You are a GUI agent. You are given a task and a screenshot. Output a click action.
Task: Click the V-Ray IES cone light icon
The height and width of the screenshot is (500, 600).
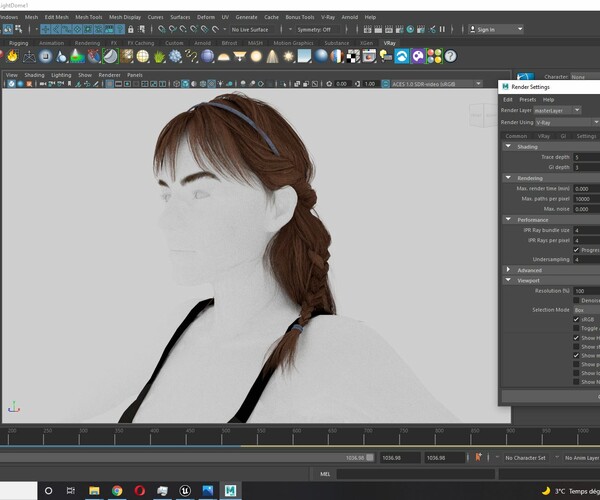[x=272, y=57]
